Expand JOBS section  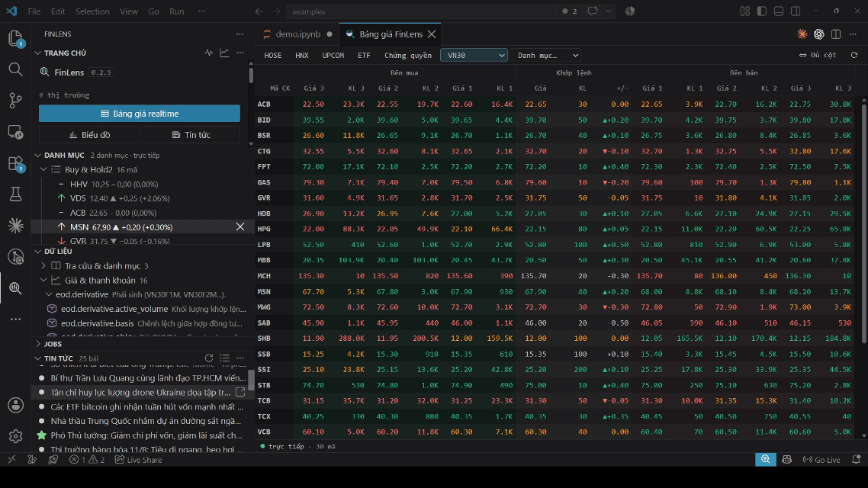click(x=37, y=344)
